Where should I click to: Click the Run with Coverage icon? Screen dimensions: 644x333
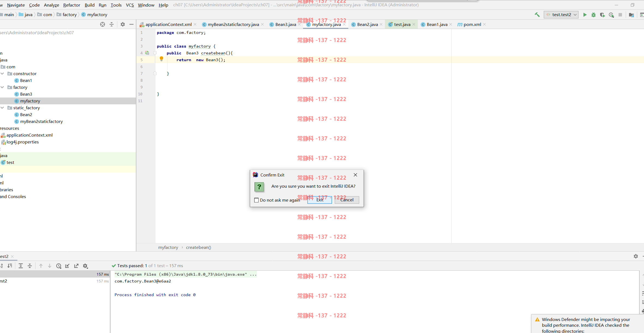pyautogui.click(x=602, y=15)
